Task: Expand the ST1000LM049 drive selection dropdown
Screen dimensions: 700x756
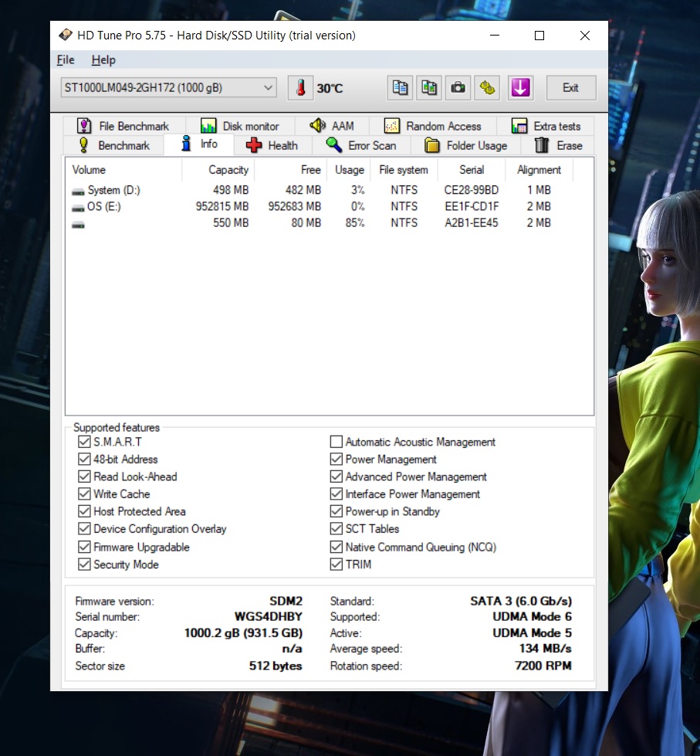Action: pyautogui.click(x=269, y=88)
